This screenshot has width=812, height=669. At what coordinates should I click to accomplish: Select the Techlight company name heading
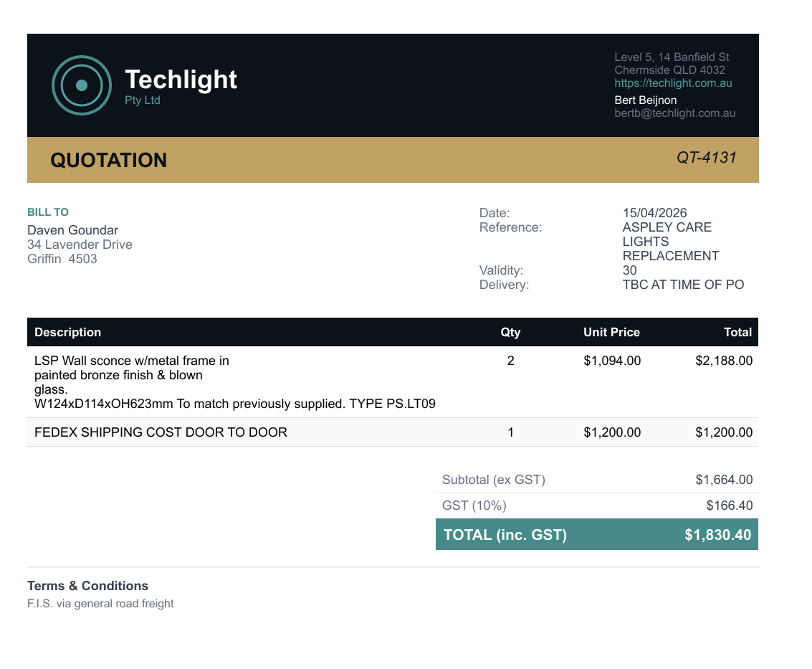tap(181, 80)
